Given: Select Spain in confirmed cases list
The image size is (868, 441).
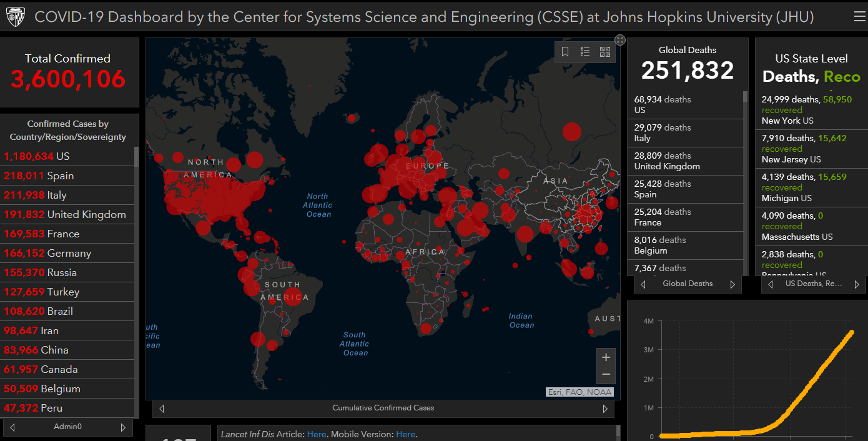Looking at the screenshot, I should [67, 176].
